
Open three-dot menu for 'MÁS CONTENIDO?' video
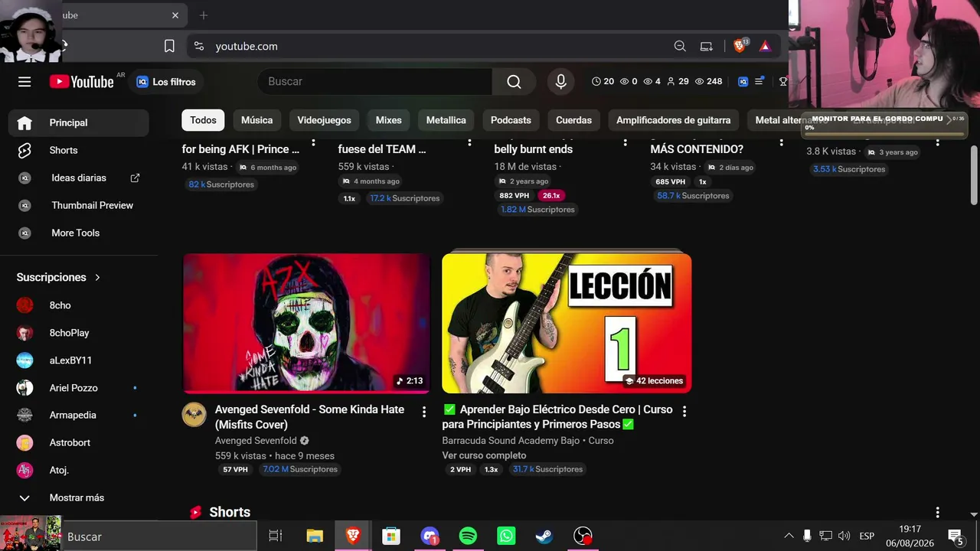pyautogui.click(x=781, y=142)
